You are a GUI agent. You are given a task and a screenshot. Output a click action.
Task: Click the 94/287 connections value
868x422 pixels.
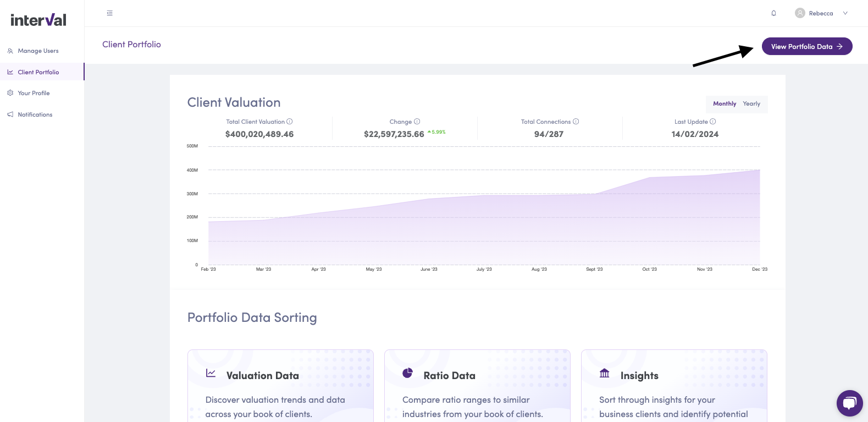(x=549, y=134)
